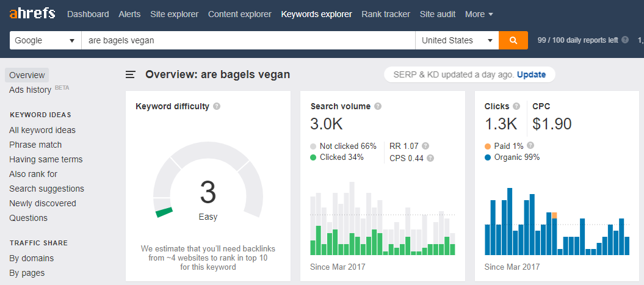This screenshot has width=644, height=285.
Task: Click the Search volume help icon
Action: tap(378, 106)
